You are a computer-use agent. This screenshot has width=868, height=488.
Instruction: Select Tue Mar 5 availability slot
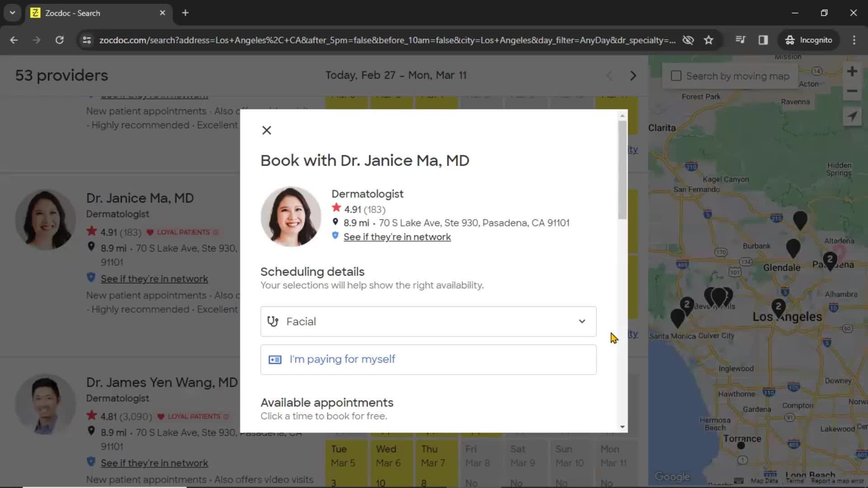tap(346, 464)
